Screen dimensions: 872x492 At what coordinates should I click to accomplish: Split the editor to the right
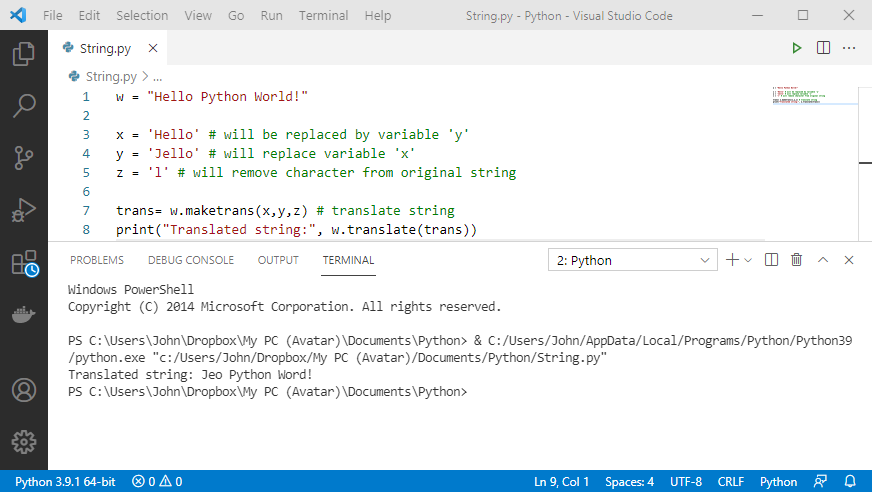824,48
